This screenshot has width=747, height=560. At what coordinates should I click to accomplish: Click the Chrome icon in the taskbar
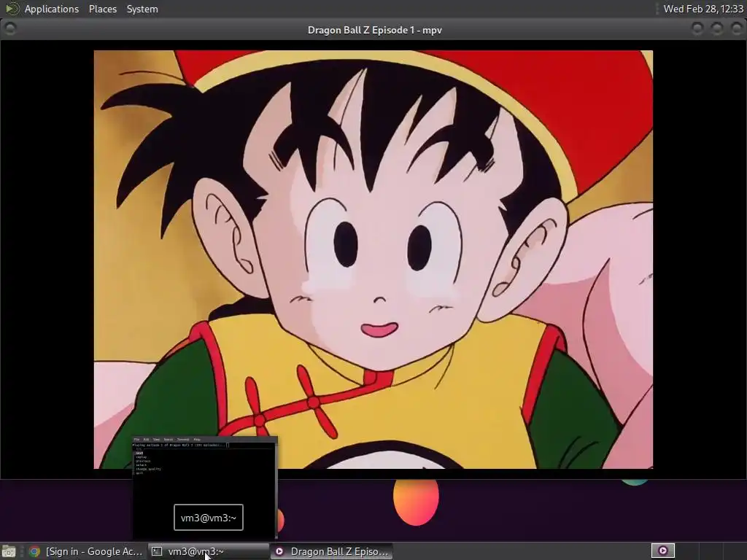(34, 551)
